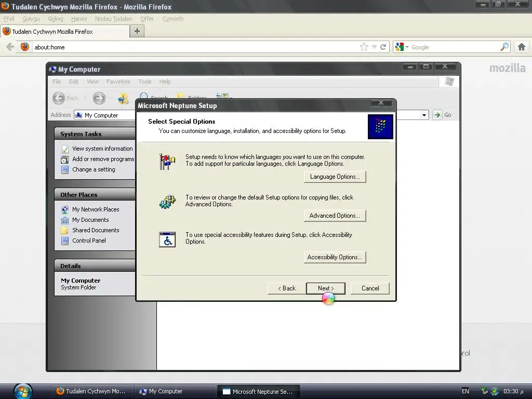Click the language flags icon in Setup
Image resolution: width=532 pixels, height=399 pixels.
167,161
